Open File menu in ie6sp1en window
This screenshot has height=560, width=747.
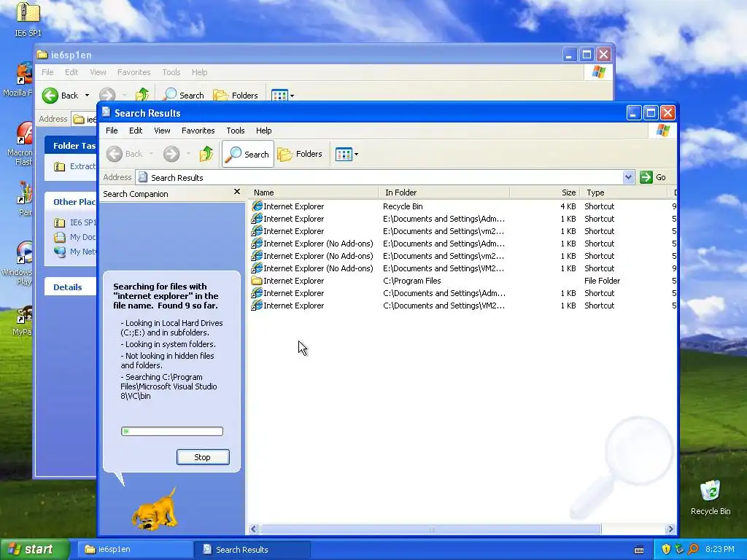(x=47, y=72)
